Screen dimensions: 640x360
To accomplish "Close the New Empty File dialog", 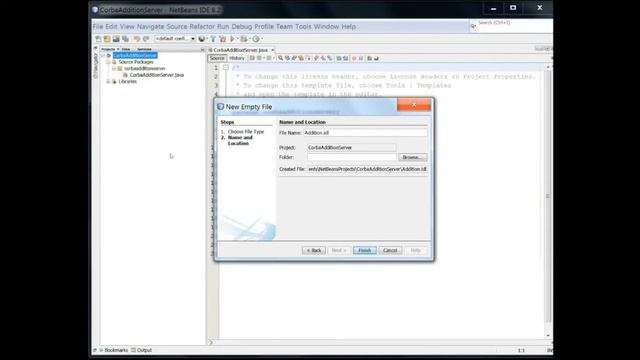I will 414,105.
